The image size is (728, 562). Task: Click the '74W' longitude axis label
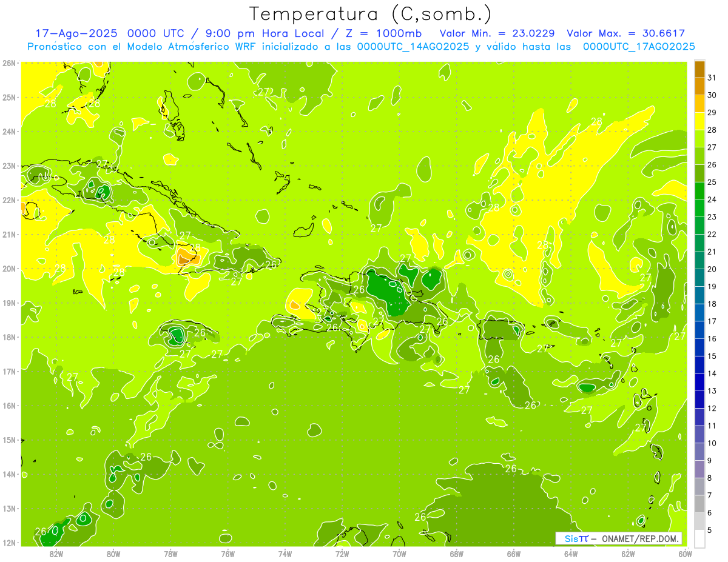tap(285, 554)
